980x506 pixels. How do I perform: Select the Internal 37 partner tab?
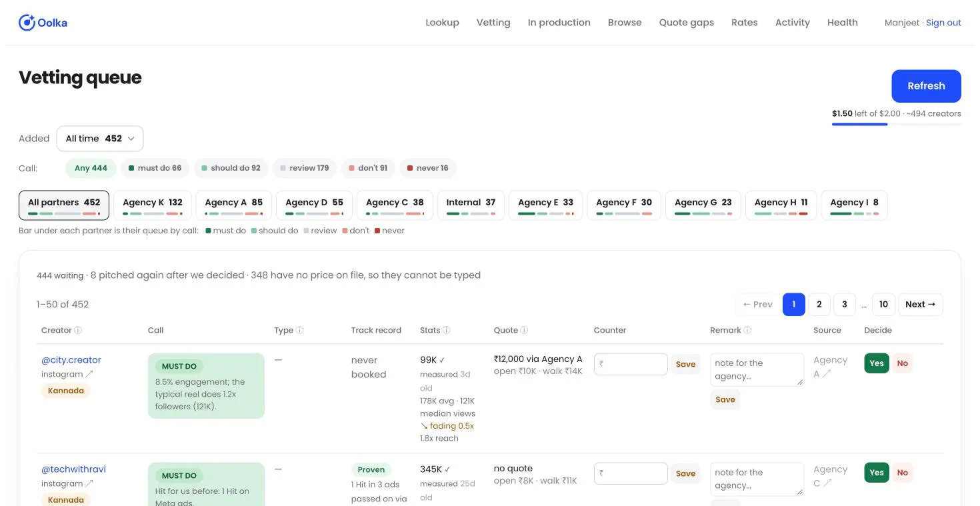[x=471, y=205]
